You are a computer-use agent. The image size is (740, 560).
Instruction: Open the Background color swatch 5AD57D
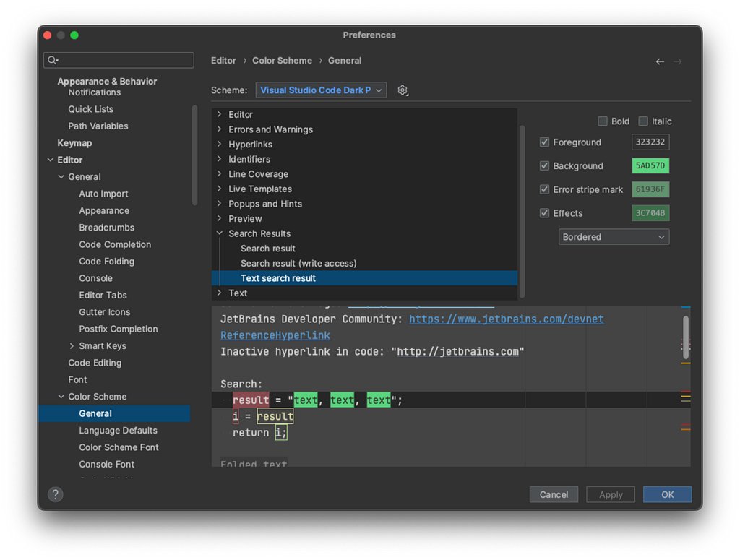(650, 165)
